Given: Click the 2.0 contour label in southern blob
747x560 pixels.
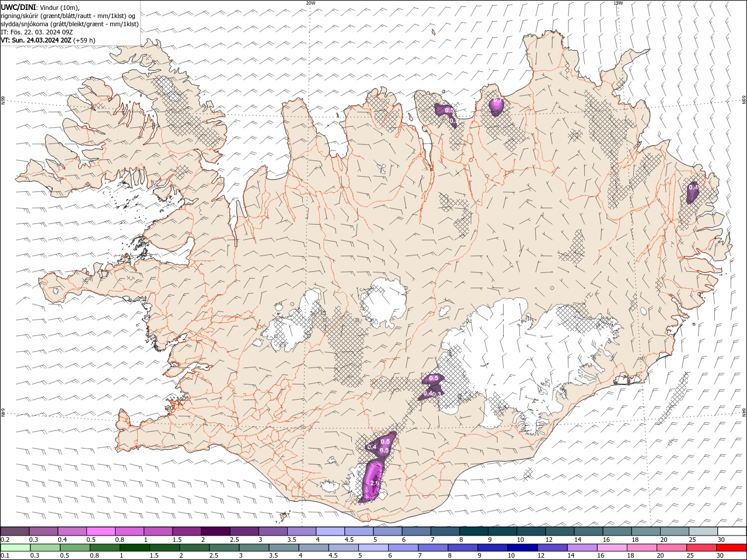Looking at the screenshot, I should click(x=375, y=483).
